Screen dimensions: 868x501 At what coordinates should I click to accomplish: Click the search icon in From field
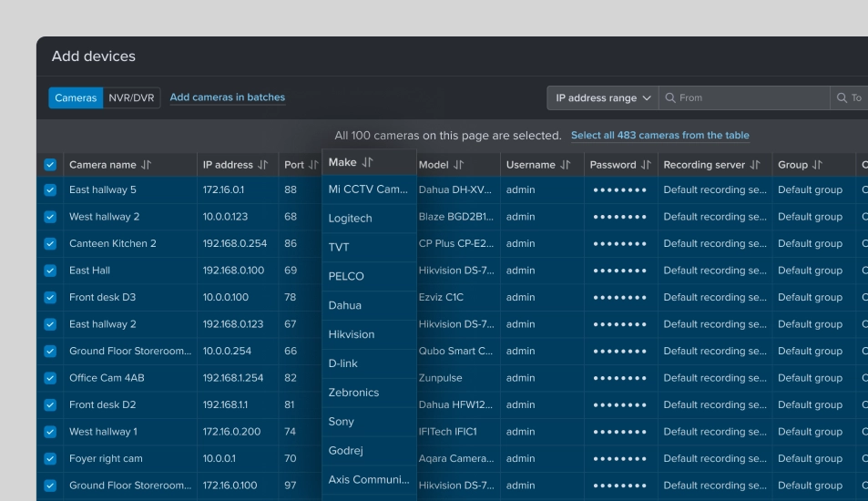(670, 98)
